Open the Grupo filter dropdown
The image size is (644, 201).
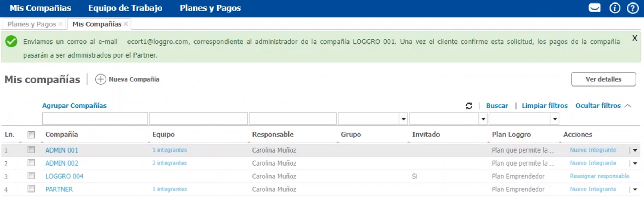pyautogui.click(x=404, y=119)
